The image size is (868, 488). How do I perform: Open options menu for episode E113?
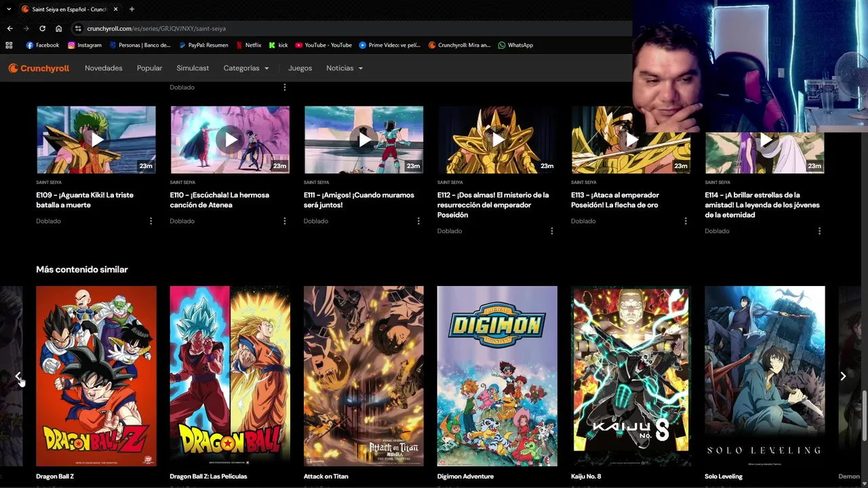686,221
